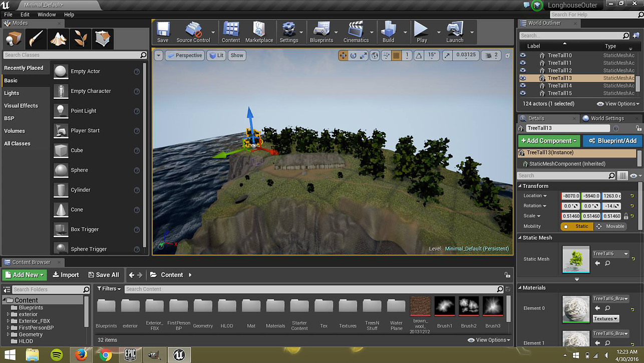The image size is (644, 363).
Task: Select the Foliage painting mode
Action: [80, 39]
